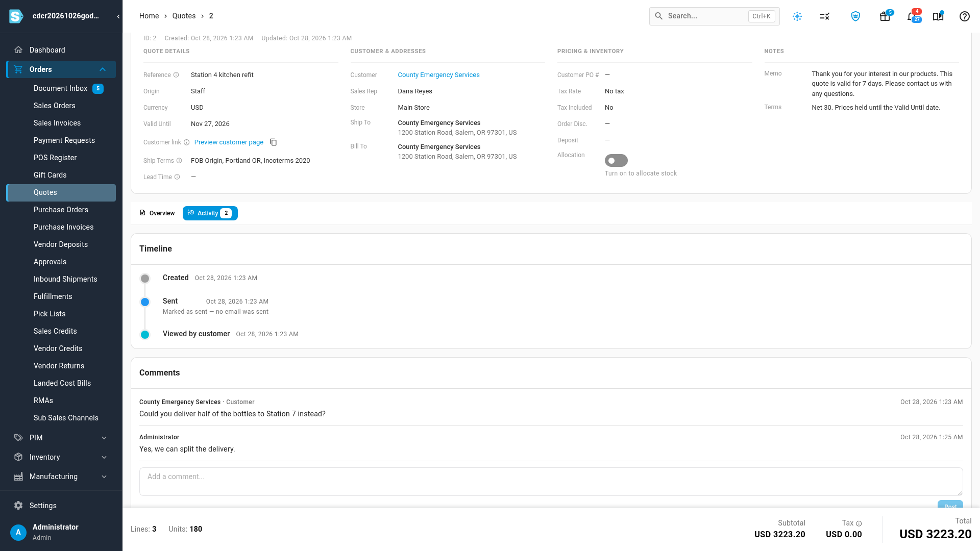Viewport: 980px width, 551px height.
Task: Click the Sent timeline marker dot
Action: click(x=145, y=302)
